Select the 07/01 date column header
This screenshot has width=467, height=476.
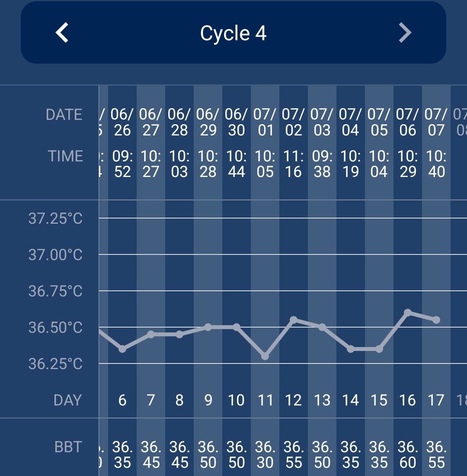click(x=265, y=122)
